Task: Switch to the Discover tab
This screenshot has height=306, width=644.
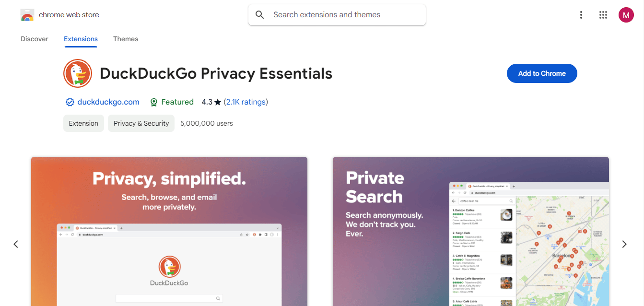Action: pyautogui.click(x=34, y=39)
